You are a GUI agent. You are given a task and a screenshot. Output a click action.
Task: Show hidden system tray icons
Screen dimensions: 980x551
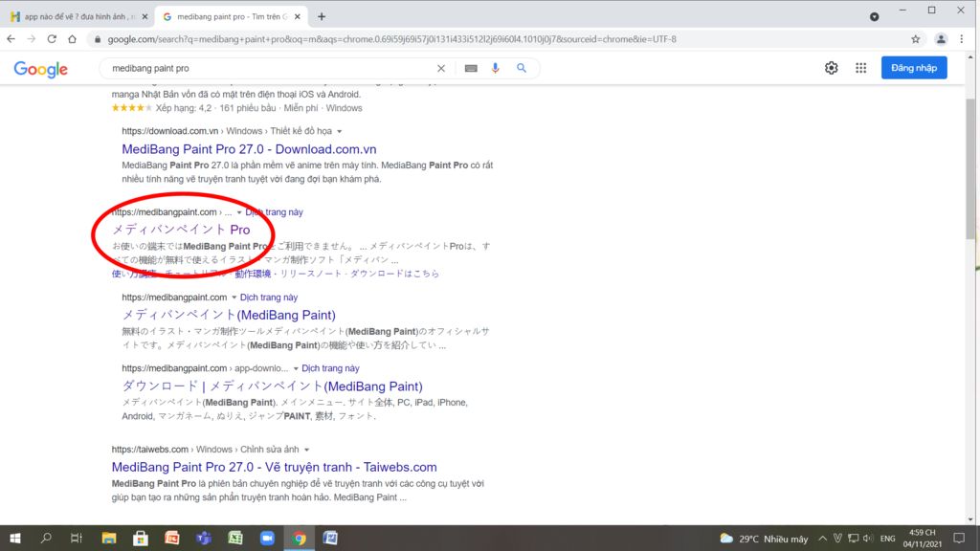[x=822, y=539]
